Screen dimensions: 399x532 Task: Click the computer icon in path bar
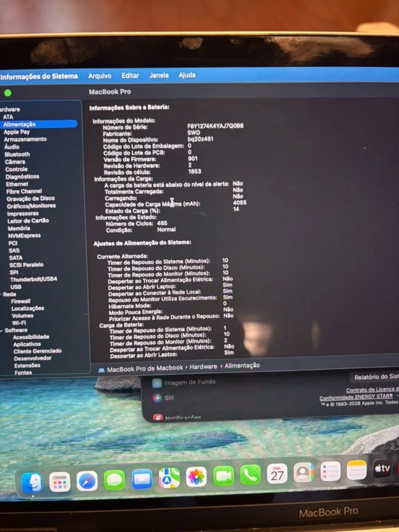(101, 369)
